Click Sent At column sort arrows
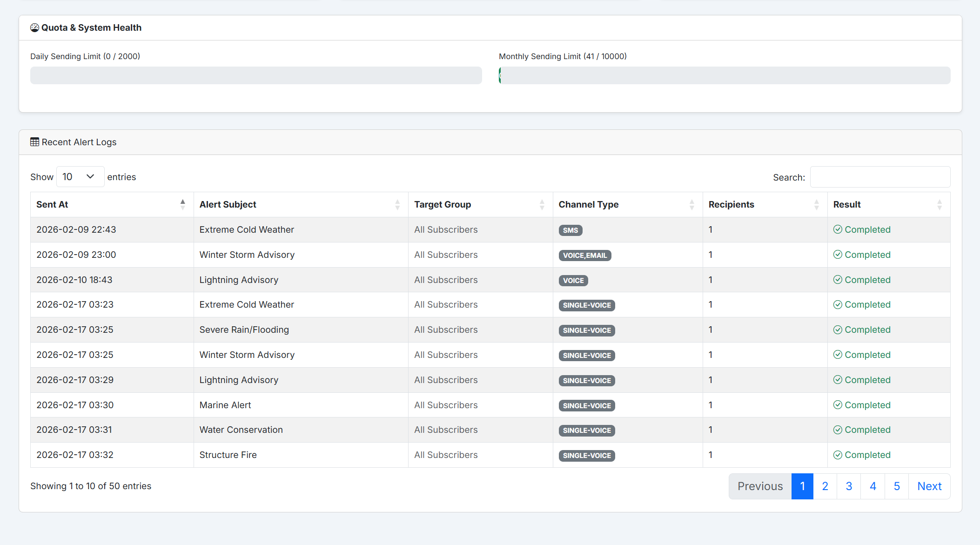 pyautogui.click(x=182, y=205)
